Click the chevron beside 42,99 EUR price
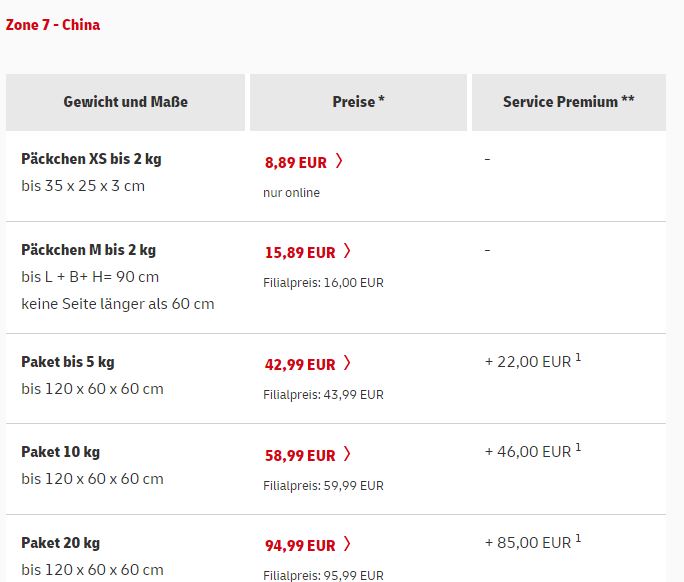Screen dimensions: 684x582 (x=347, y=363)
